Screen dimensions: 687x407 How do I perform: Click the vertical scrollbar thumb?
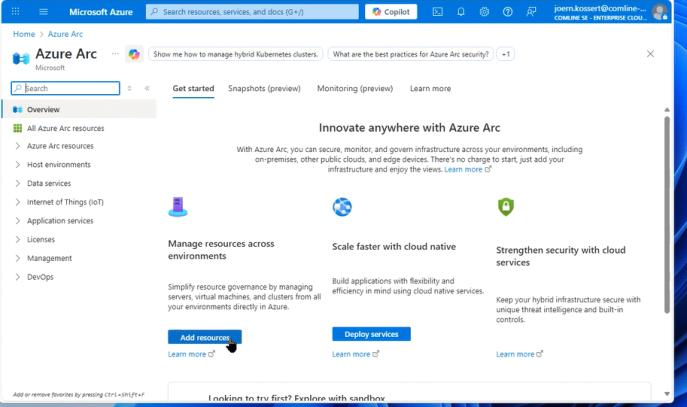(667, 215)
